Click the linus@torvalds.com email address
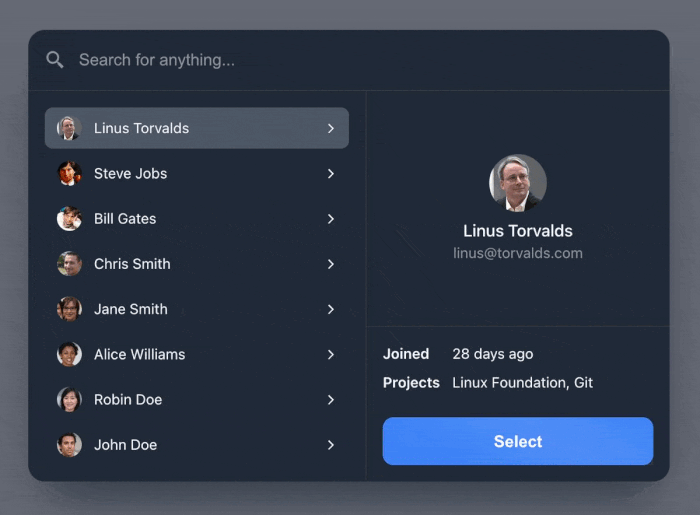700x515 pixels. click(518, 253)
